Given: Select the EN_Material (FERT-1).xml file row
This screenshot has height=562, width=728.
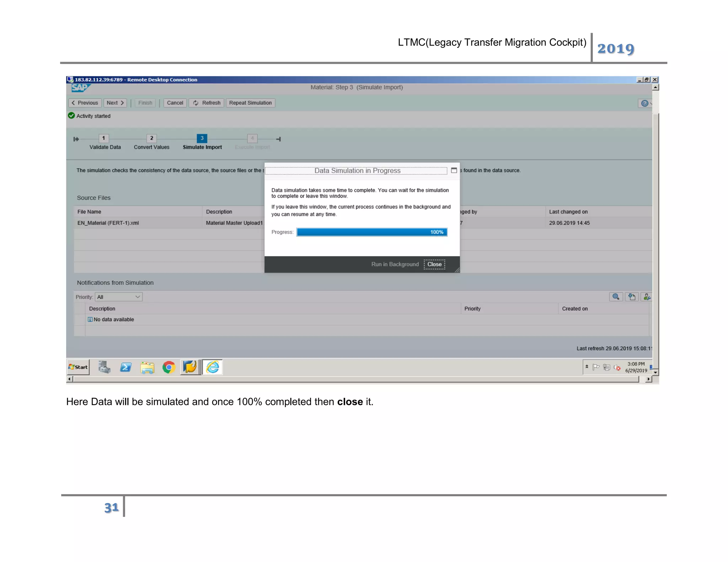Looking at the screenshot, I should 108,223.
